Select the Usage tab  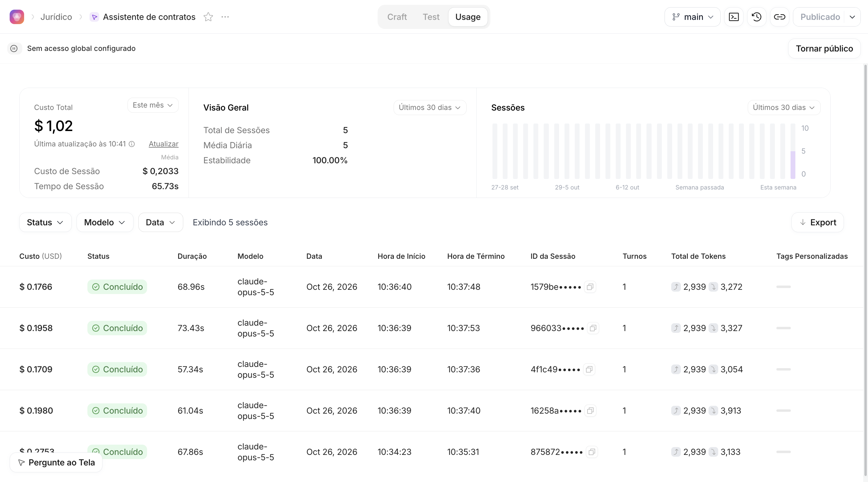click(x=468, y=17)
